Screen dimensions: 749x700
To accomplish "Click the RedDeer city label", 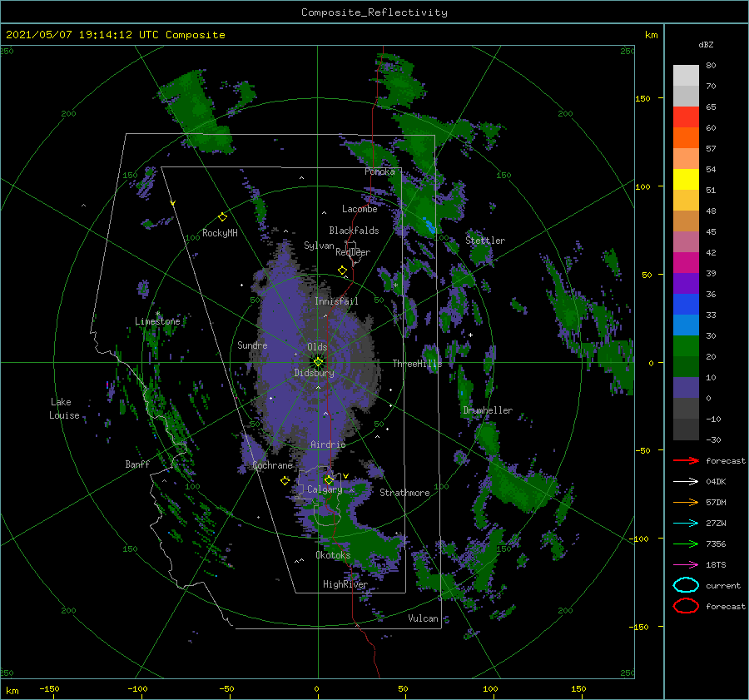I will (353, 252).
